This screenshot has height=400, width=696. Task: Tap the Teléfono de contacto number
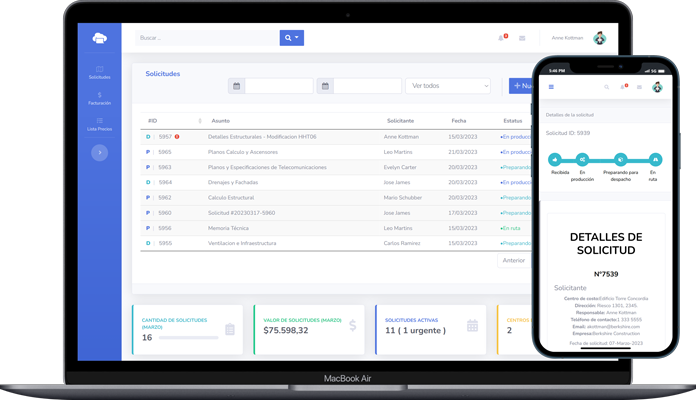pyautogui.click(x=629, y=320)
